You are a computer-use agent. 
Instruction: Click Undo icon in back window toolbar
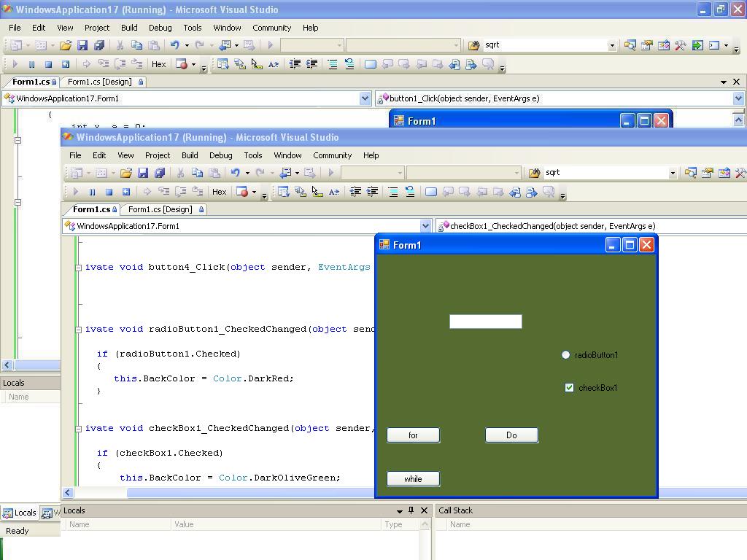click(x=175, y=45)
